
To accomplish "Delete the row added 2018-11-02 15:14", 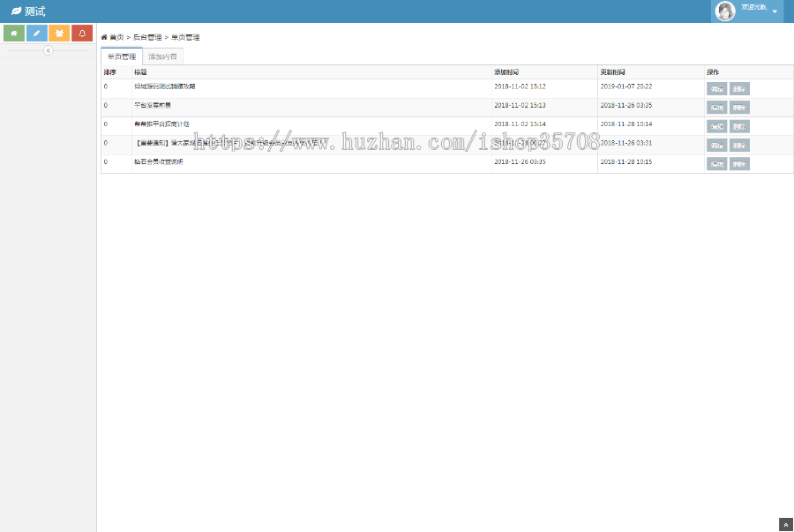I will tap(739, 126).
